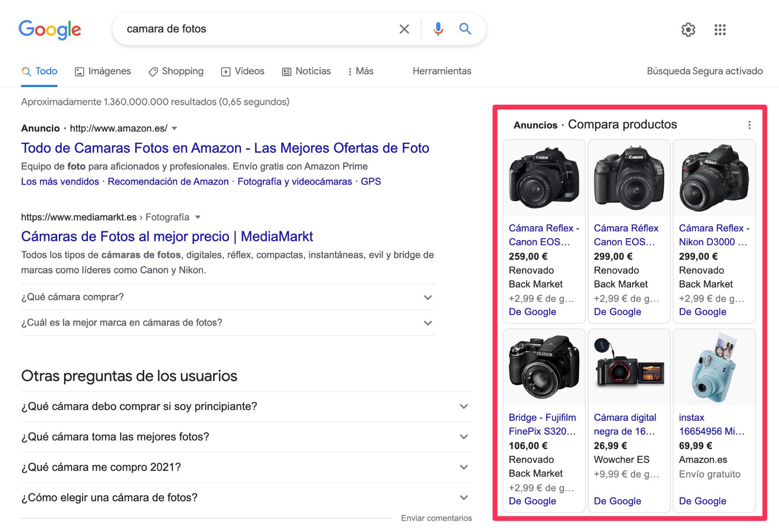779x532 pixels.
Task: Clear the search box with the X icon
Action: (x=404, y=29)
